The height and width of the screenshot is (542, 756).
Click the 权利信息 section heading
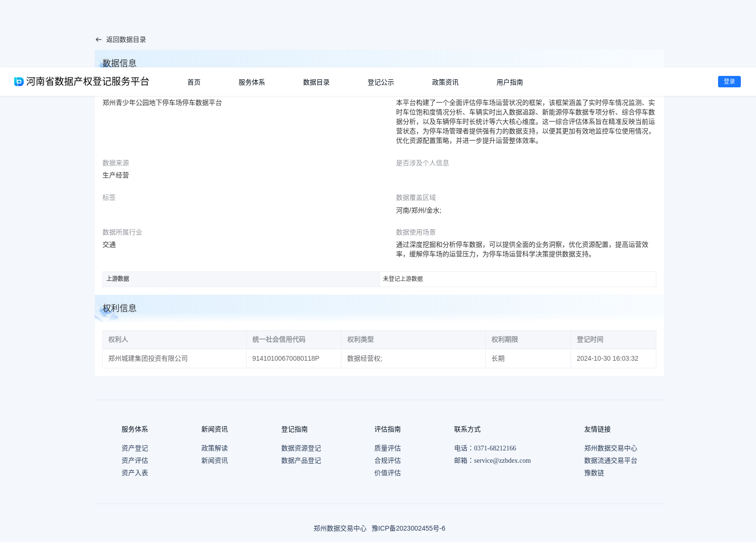point(120,308)
